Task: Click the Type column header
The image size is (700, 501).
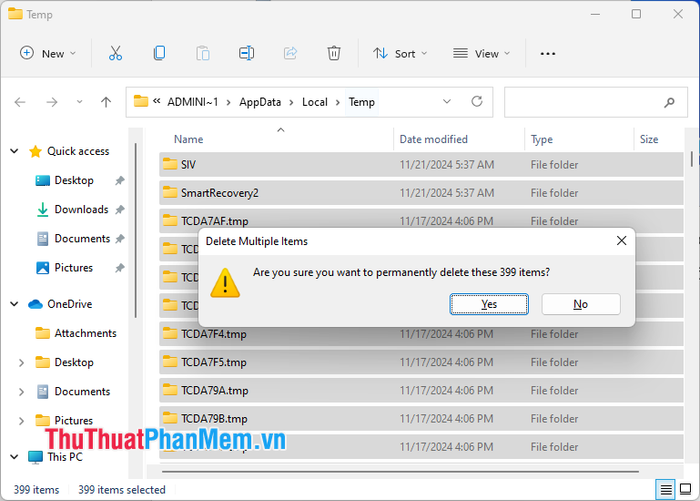Action: coord(542,139)
